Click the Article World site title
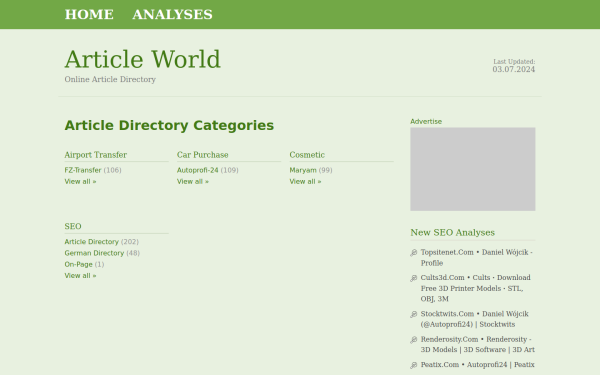The image size is (600, 375). coord(142,59)
